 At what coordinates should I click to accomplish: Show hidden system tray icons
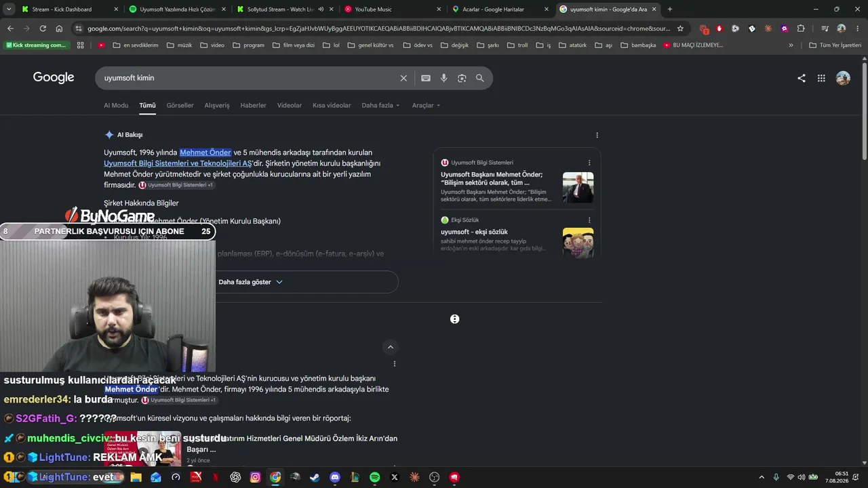pos(762,477)
